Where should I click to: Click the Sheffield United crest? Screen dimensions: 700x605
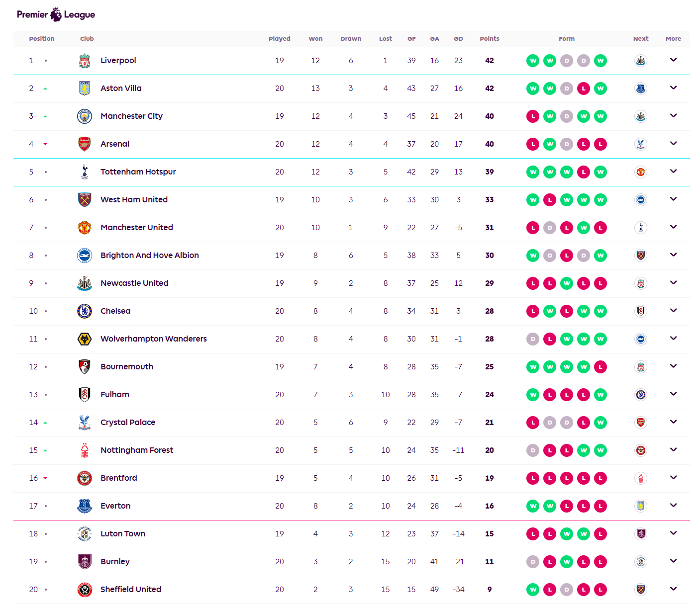click(85, 589)
